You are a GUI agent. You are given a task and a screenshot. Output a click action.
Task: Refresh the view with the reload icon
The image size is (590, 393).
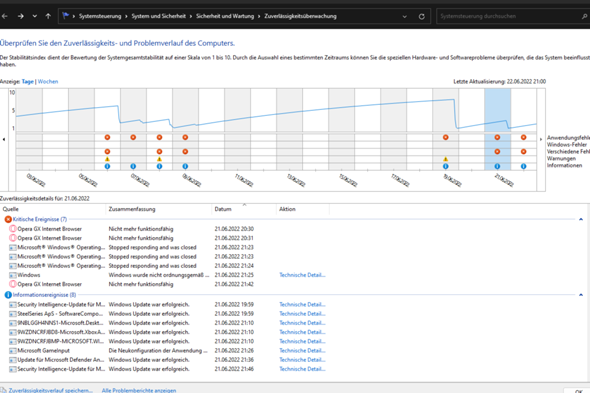click(x=421, y=16)
